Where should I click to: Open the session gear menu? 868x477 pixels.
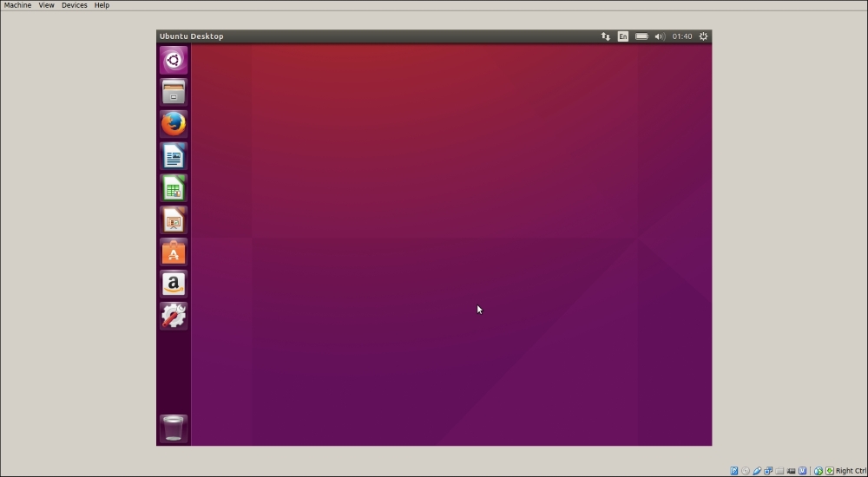point(703,36)
